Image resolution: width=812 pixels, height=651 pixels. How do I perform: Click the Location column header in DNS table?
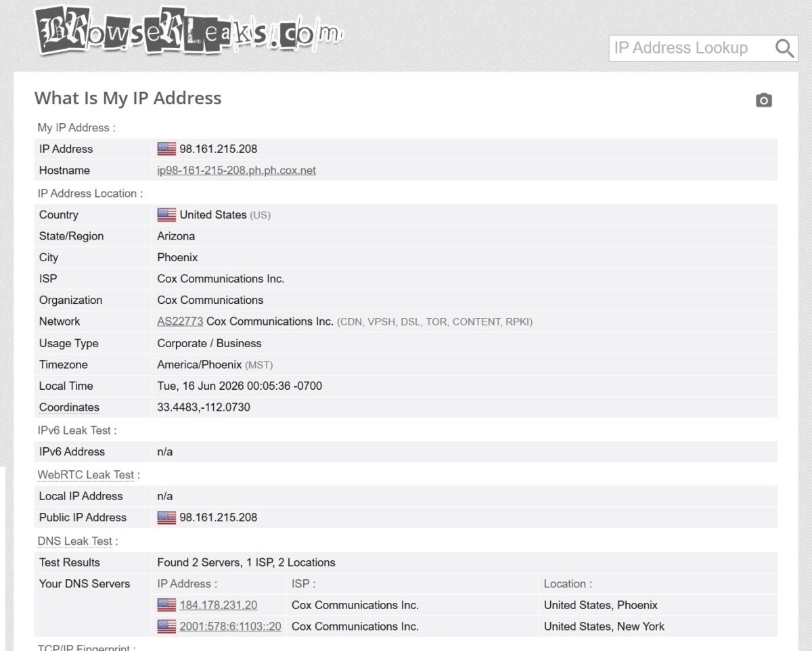point(568,584)
